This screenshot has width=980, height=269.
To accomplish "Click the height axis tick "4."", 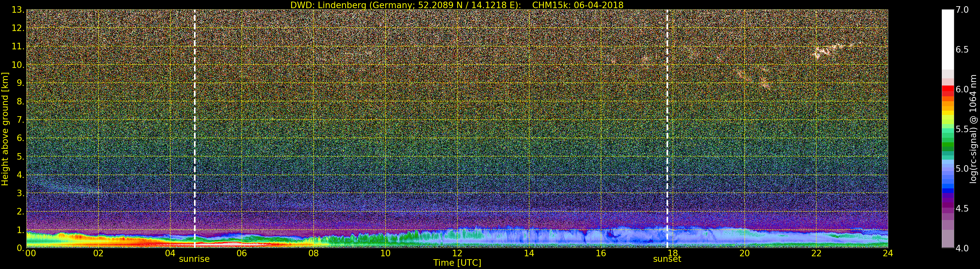I will [21, 175].
